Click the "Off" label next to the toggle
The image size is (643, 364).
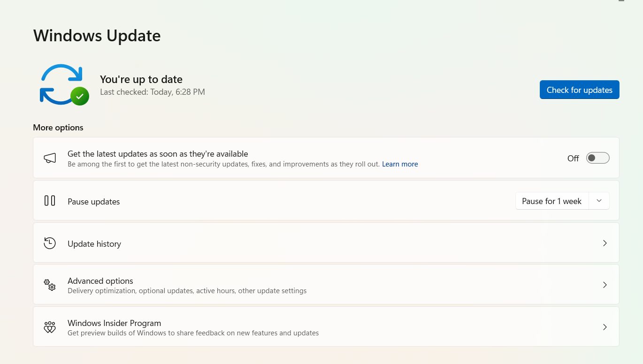pyautogui.click(x=573, y=159)
